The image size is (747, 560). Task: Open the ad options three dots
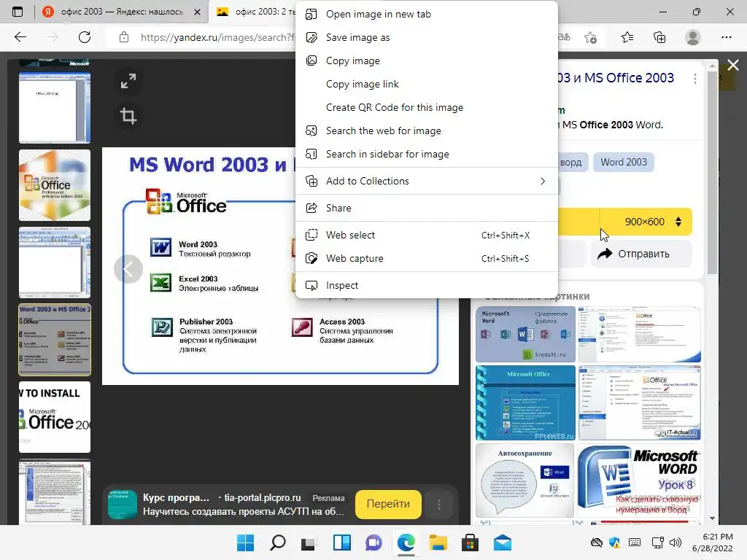click(x=438, y=505)
